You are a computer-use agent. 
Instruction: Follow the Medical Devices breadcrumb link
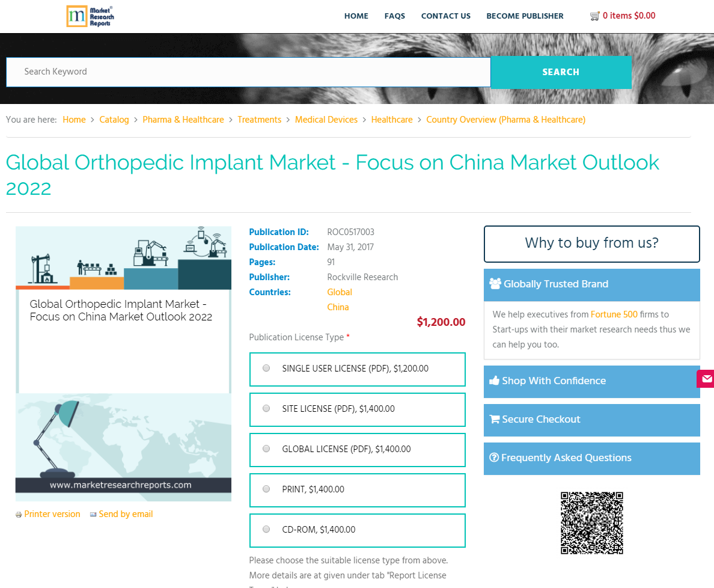pyautogui.click(x=326, y=119)
